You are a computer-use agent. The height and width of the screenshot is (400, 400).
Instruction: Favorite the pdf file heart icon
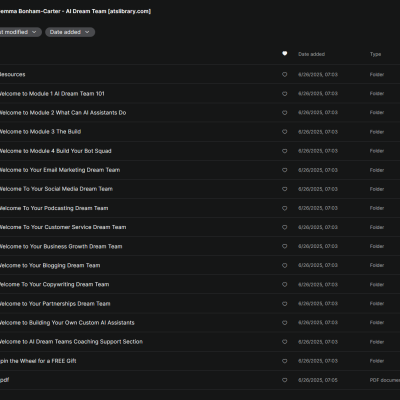click(284, 380)
